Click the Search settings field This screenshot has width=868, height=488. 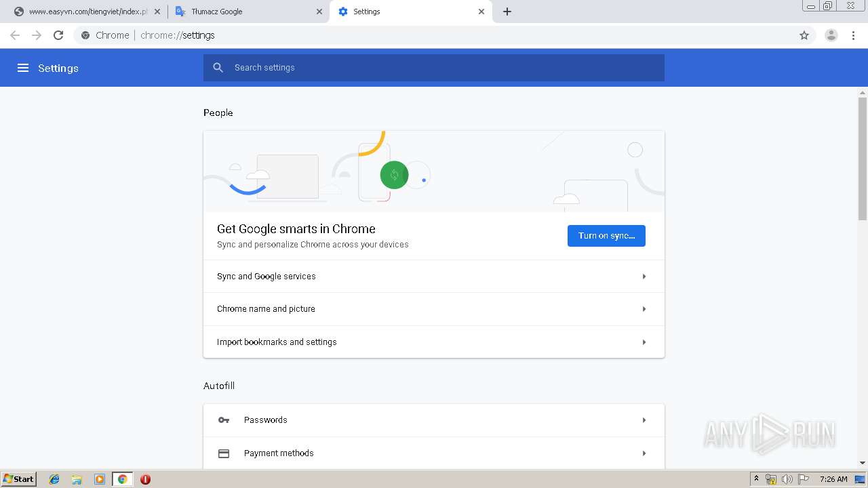click(x=434, y=68)
